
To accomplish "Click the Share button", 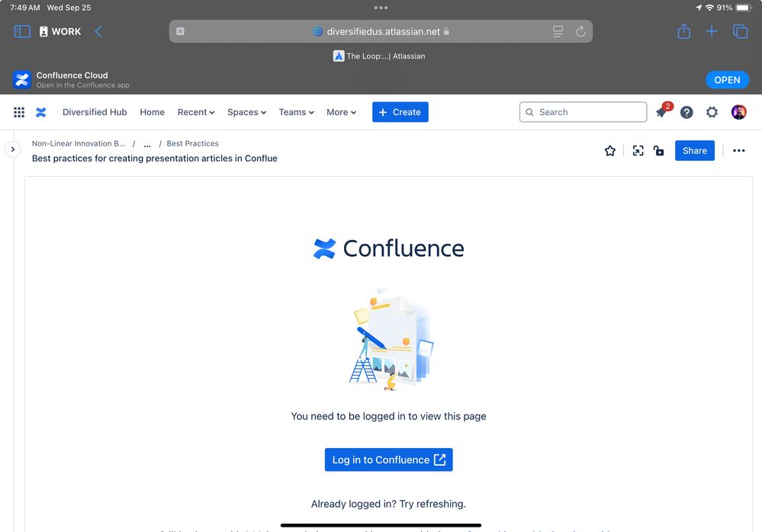I will tap(694, 150).
